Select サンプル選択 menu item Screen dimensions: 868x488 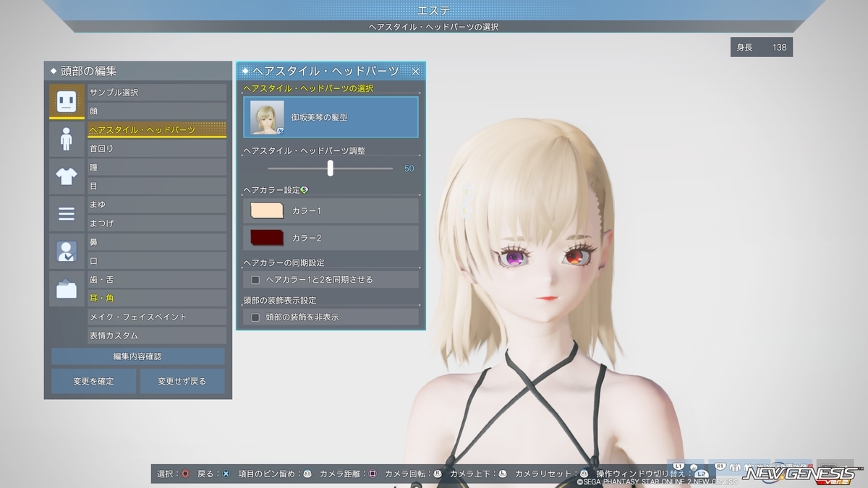point(157,93)
